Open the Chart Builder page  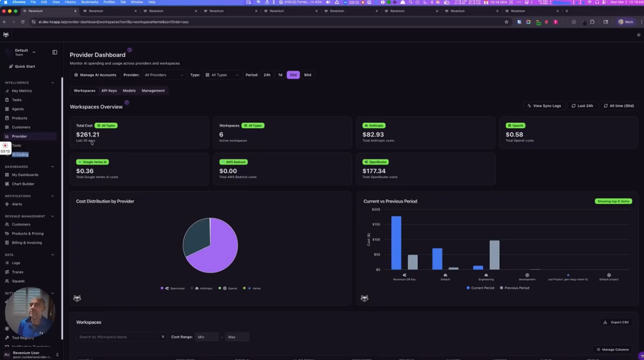(x=23, y=184)
